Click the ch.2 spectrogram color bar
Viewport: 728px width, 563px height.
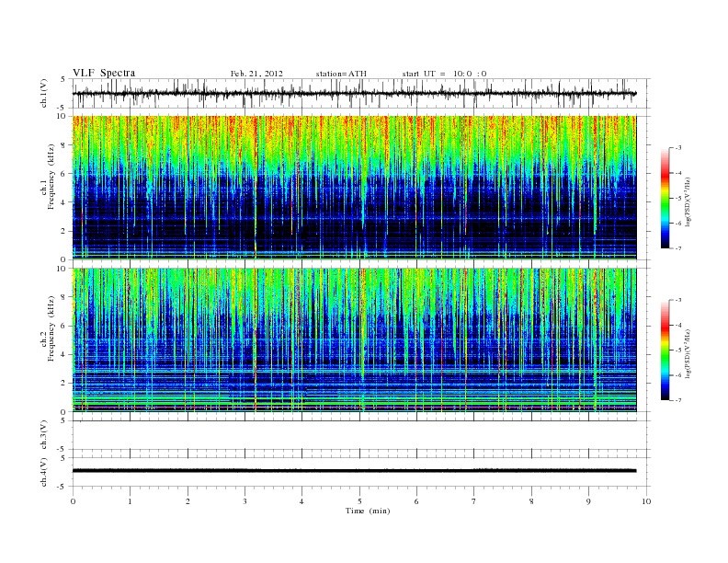(x=665, y=350)
